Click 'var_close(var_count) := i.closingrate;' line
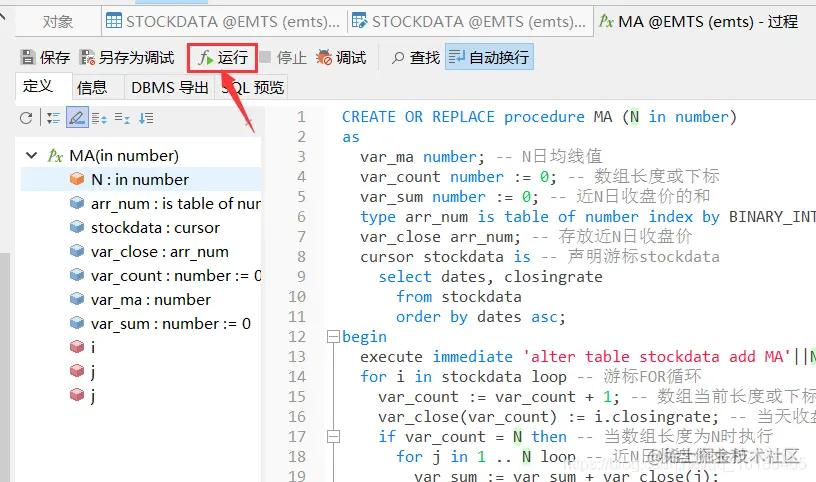This screenshot has height=482, width=816. [x=549, y=416]
